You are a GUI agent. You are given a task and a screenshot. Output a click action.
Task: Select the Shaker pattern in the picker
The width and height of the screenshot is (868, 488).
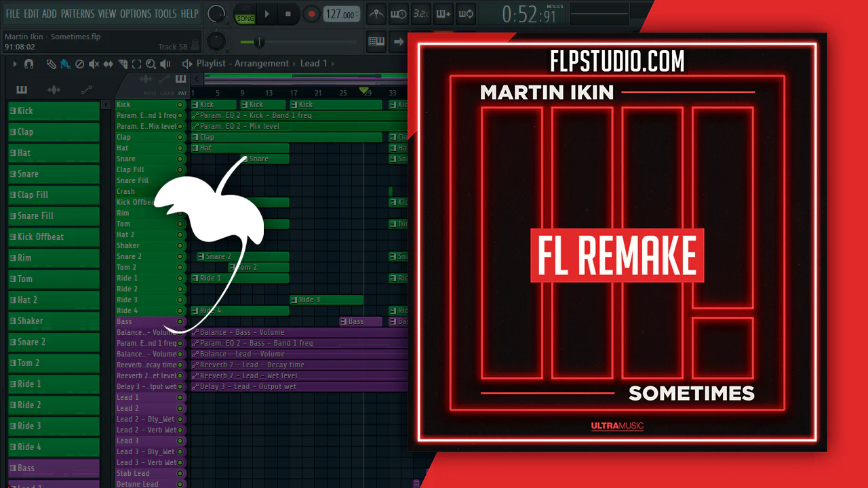click(x=54, y=321)
